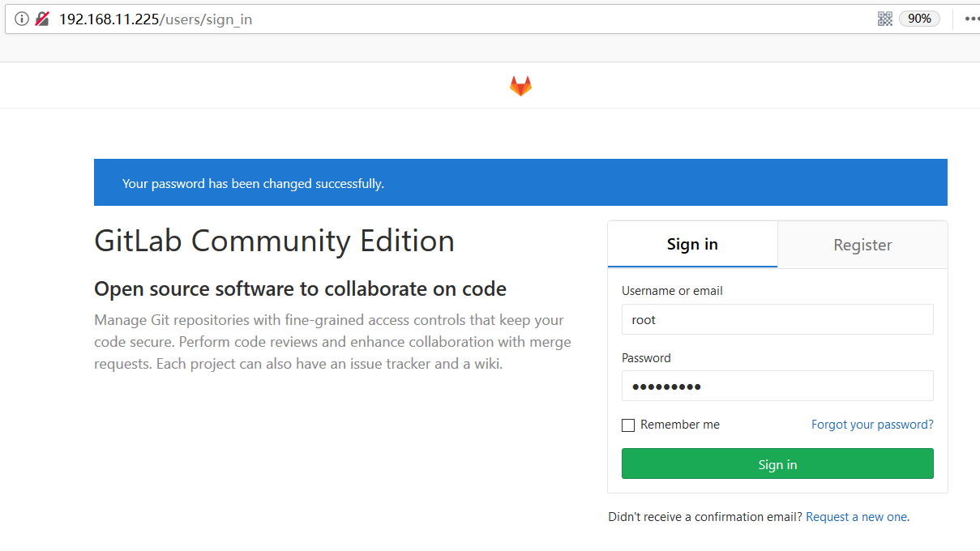
Task: Click the Username or email label
Action: point(672,291)
